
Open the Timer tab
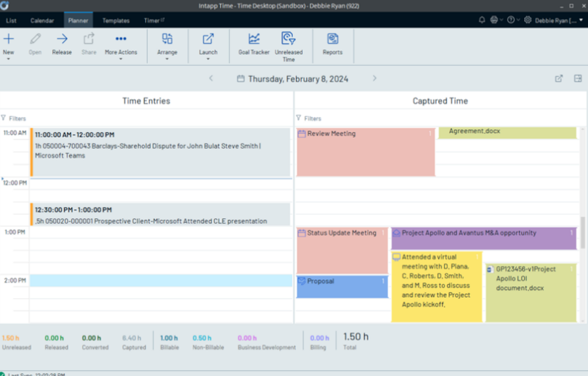click(154, 21)
